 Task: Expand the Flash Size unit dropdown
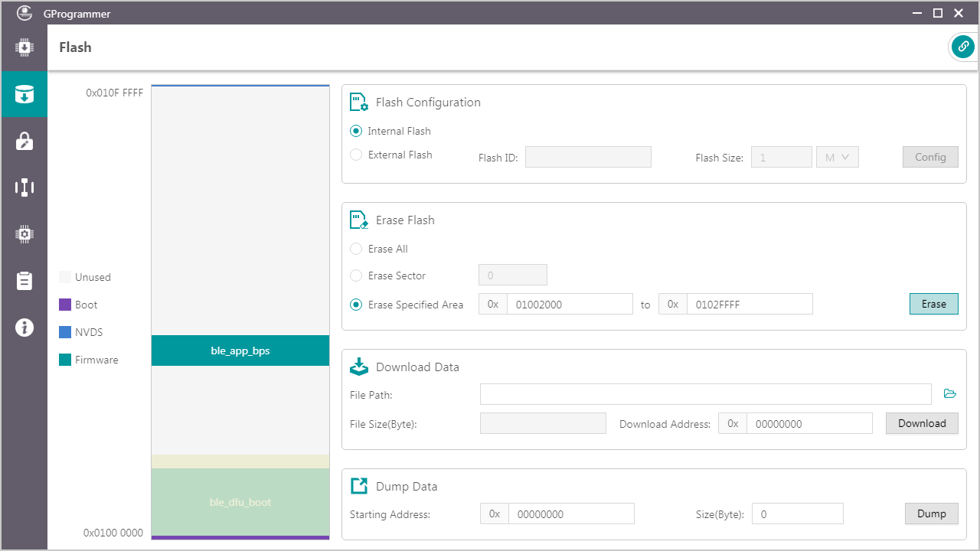coord(838,157)
